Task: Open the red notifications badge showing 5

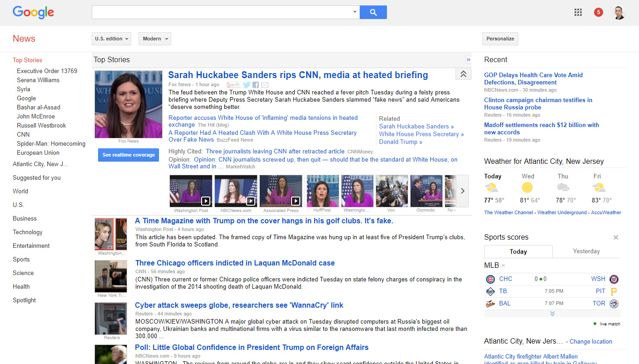Action: [x=599, y=12]
